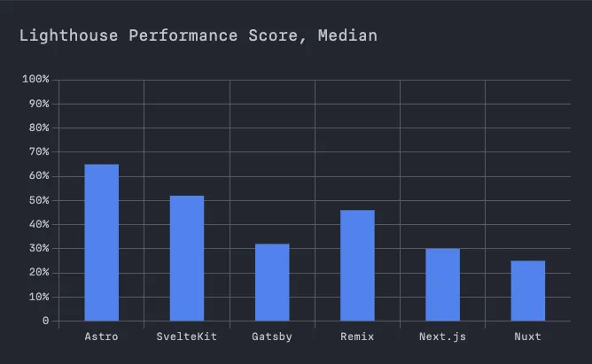
Task: Click the Nuxt axis label
Action: [528, 337]
